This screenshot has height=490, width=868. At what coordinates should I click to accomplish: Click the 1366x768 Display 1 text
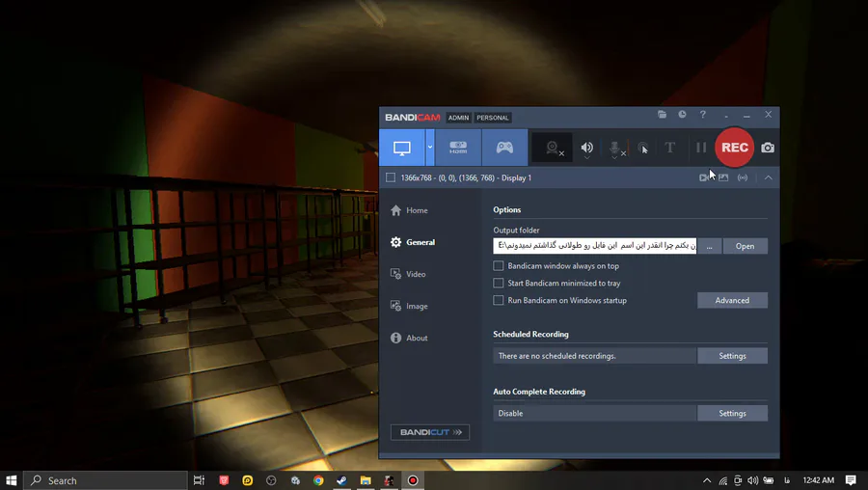tap(466, 177)
